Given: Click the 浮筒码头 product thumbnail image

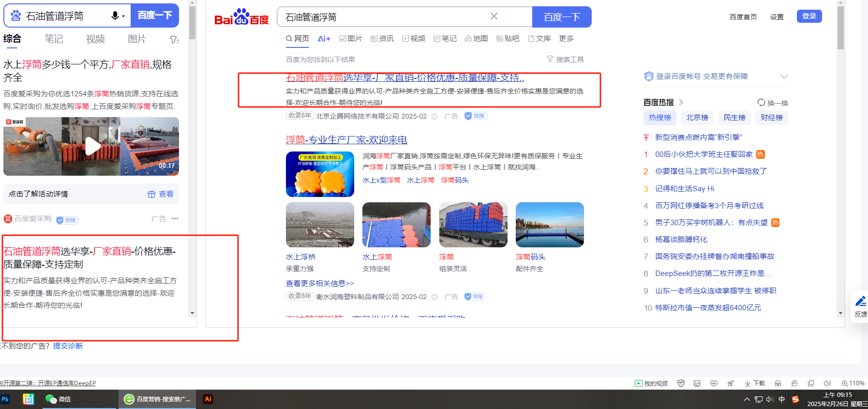Looking at the screenshot, I should pyautogui.click(x=550, y=225).
